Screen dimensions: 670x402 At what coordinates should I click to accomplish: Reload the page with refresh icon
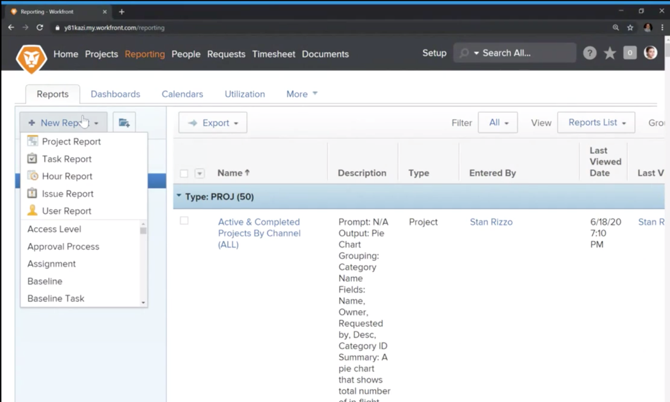40,27
